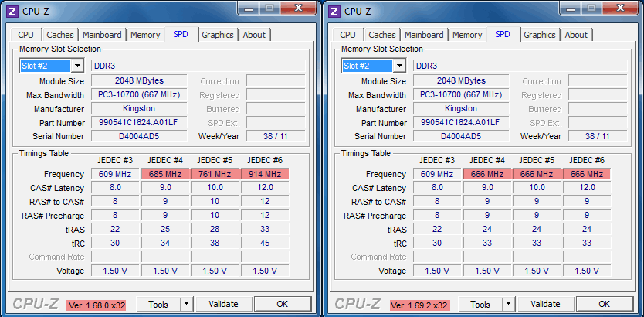Viewport: 644px width, 317px height.
Task: Open Slot #2 dropdown in version 1.68.0 window
Action: point(77,66)
